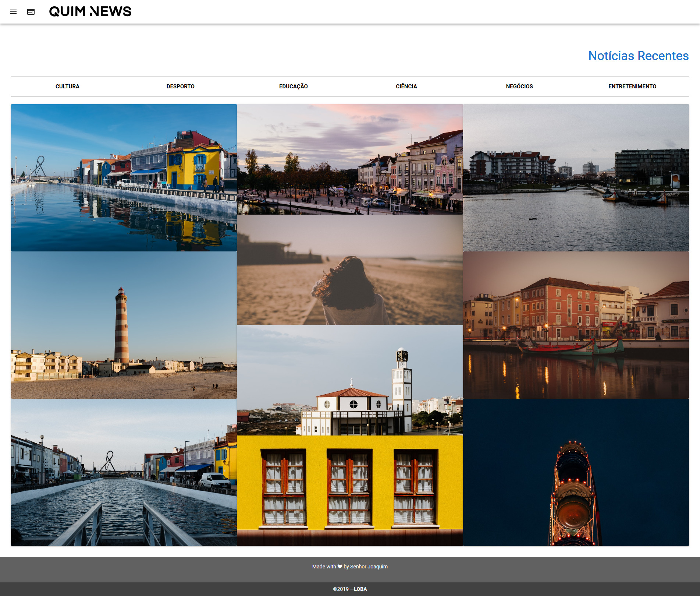Image resolution: width=700 pixels, height=596 pixels.
Task: Select the EDUCAÇÃO category tab
Action: (293, 87)
